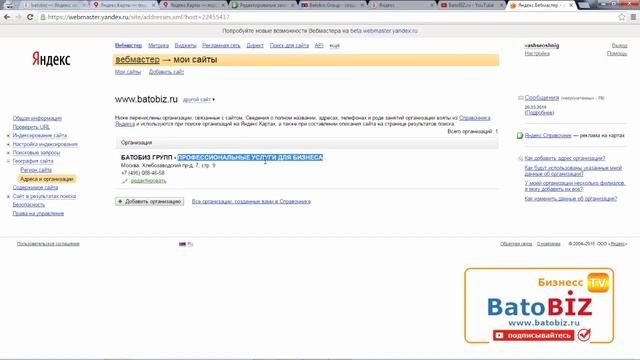This screenshot has width=640, height=360.
Task: Click the green padlock in address bar
Action: pos(43,17)
